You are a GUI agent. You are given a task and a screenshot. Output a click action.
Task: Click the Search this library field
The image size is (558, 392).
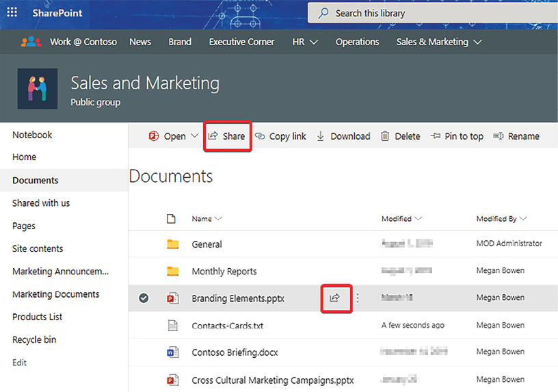pos(433,13)
